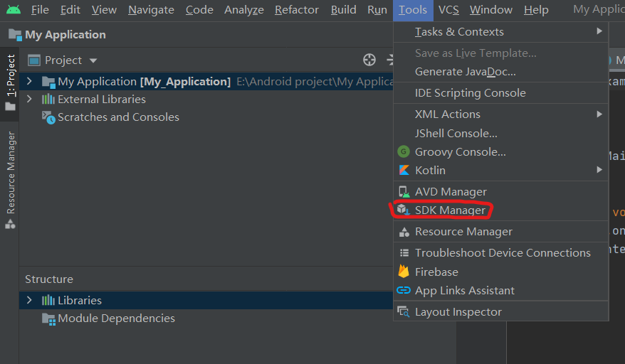Click the Module Dependencies folder icon

coord(48,319)
